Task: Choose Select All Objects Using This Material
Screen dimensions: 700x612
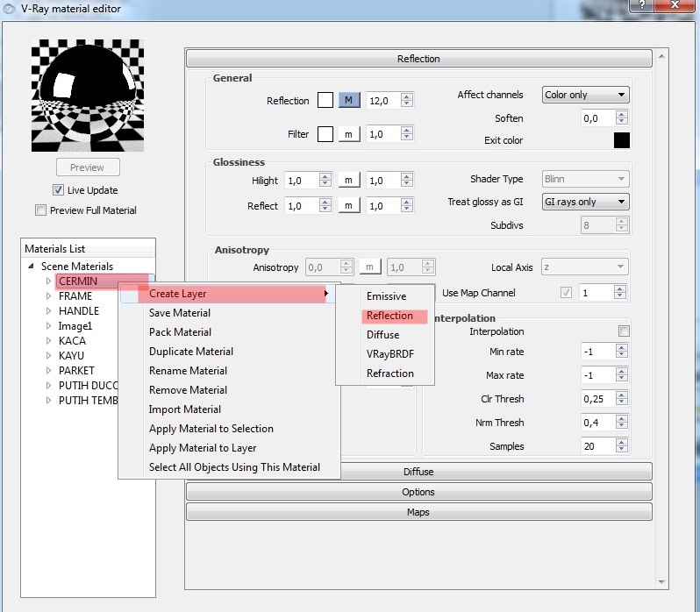Action: [x=229, y=467]
